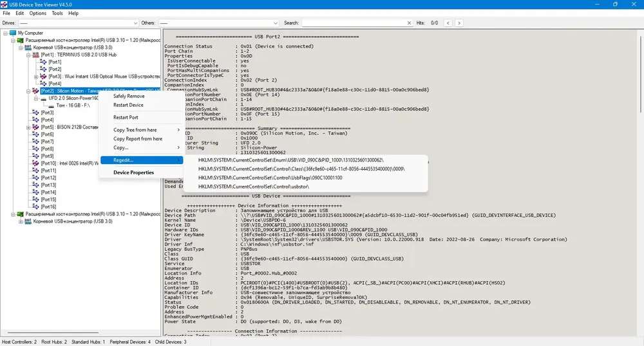
Task: Go to previous search hit
Action: tap(448, 23)
